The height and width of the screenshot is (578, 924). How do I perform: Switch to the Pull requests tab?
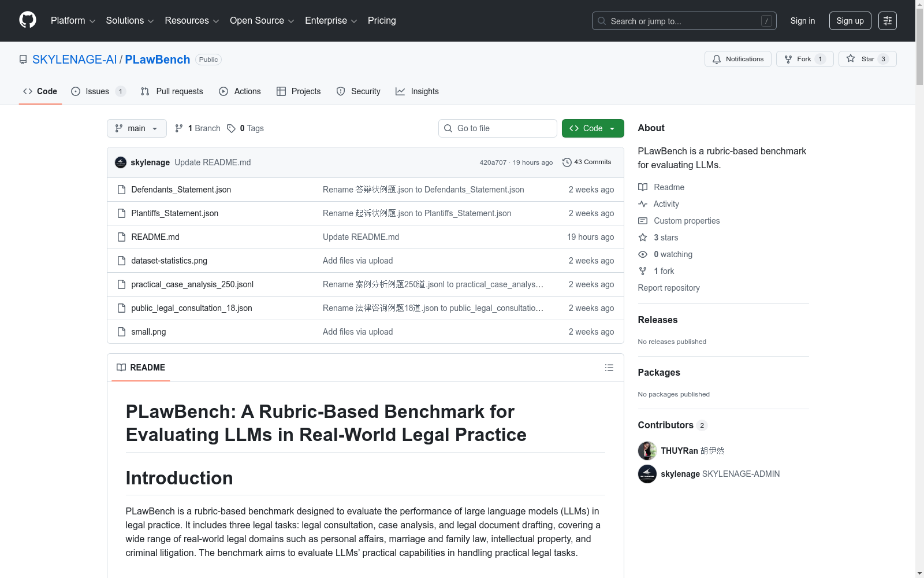172,91
